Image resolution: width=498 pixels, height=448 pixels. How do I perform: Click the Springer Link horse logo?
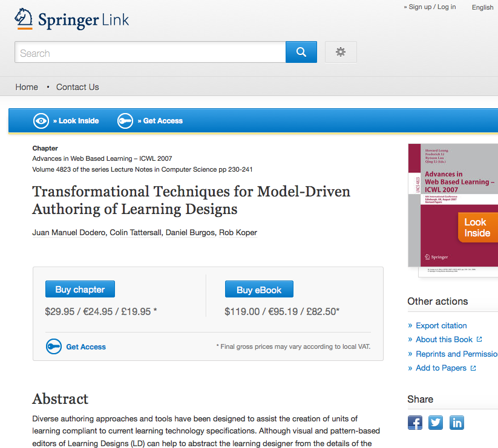coord(24,19)
